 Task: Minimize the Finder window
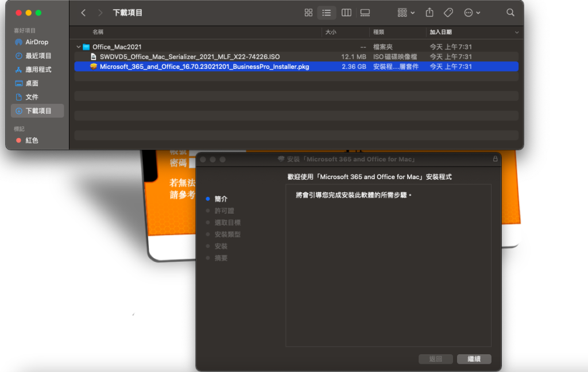[29, 13]
